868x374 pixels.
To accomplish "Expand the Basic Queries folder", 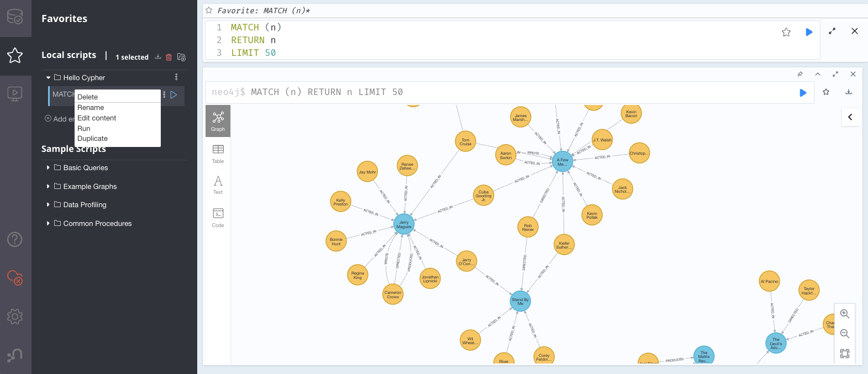I will coord(85,168).
